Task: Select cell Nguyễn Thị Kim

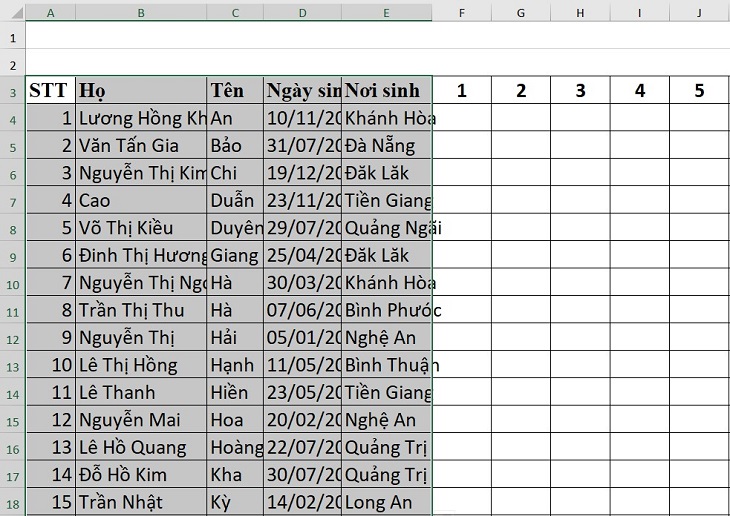Action: [141, 173]
